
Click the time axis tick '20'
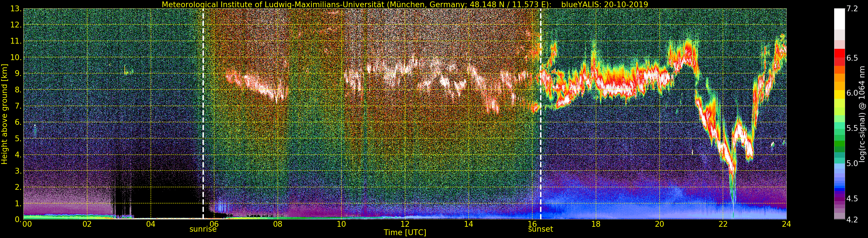click(659, 224)
